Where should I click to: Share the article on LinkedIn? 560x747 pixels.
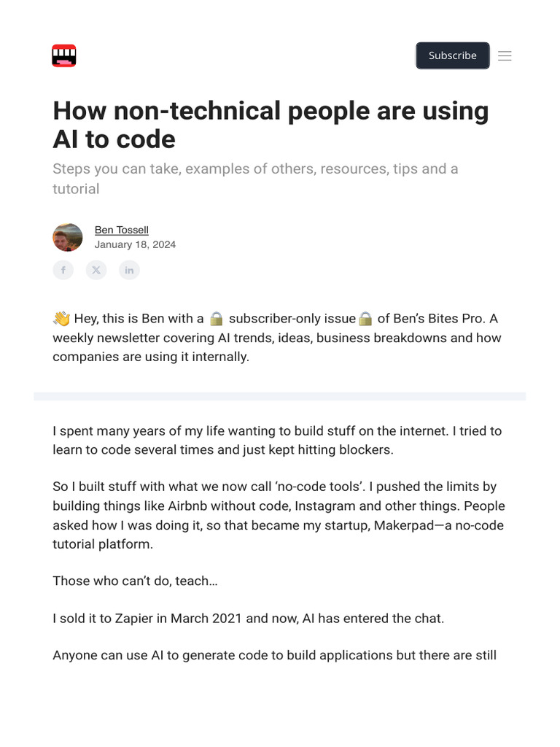129,271
